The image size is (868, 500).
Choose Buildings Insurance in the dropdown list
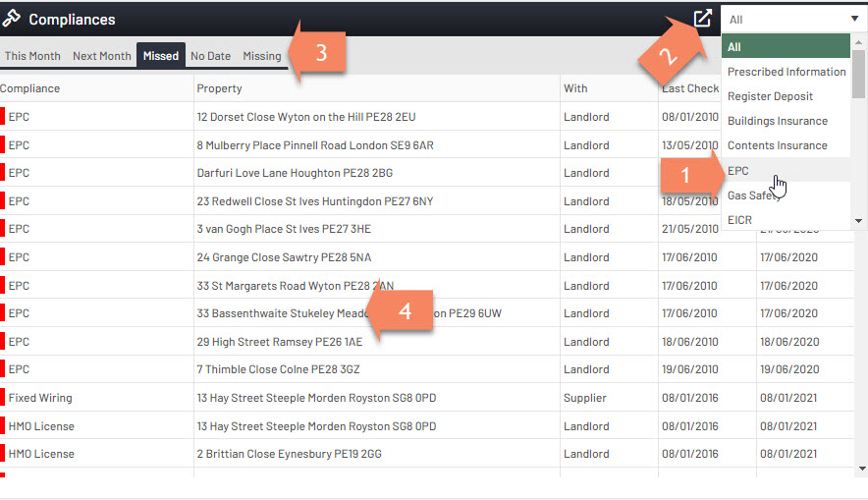pyautogui.click(x=777, y=121)
